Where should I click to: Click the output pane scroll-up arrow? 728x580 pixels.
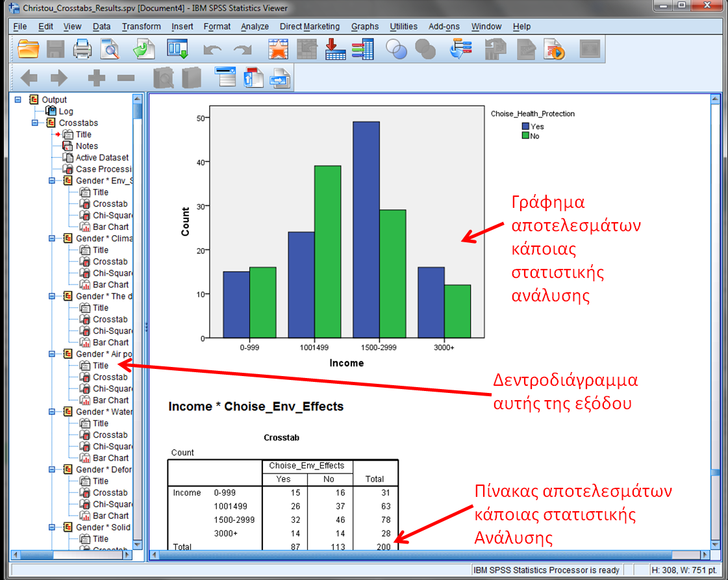[715, 99]
